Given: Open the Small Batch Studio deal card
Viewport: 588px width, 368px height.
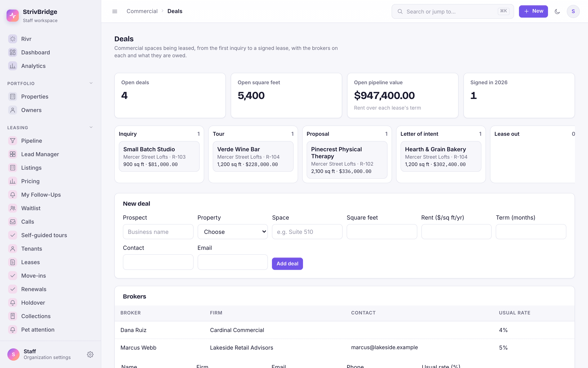Looking at the screenshot, I should point(159,156).
